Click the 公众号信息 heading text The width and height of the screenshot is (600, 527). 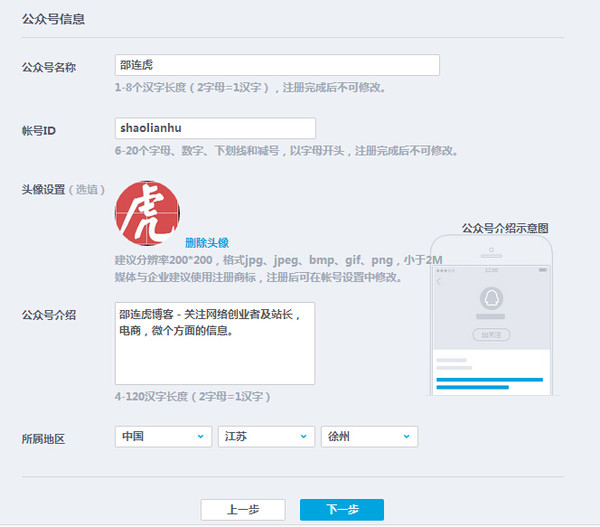coord(53,19)
